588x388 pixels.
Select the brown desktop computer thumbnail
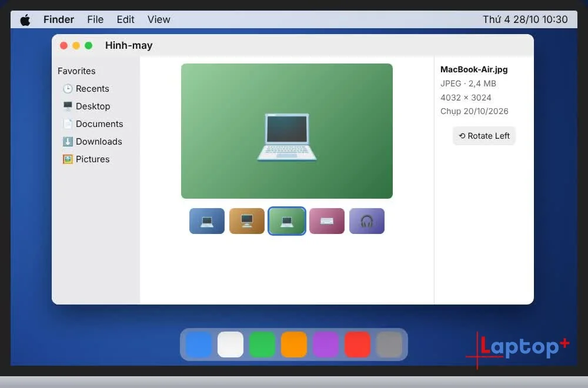(247, 221)
